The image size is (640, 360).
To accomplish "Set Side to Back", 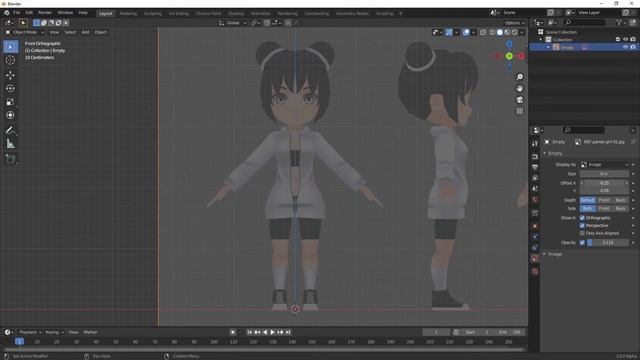I will pos(620,209).
